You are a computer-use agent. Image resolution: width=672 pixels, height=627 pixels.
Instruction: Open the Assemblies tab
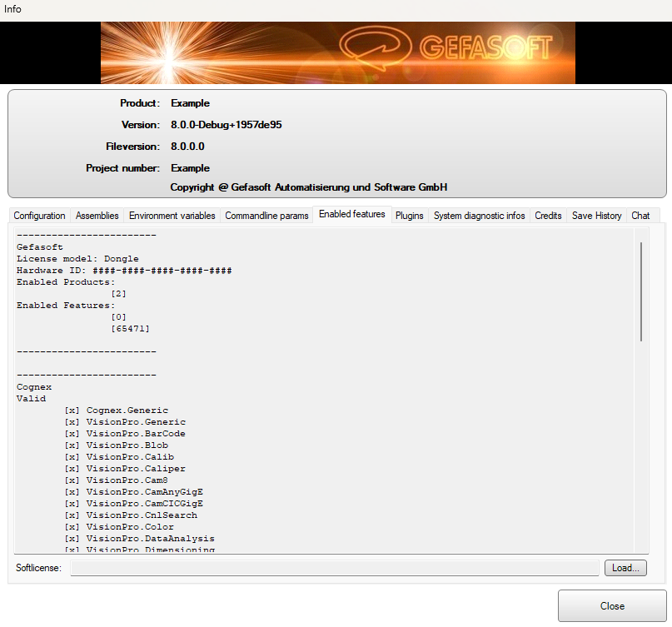click(x=97, y=216)
